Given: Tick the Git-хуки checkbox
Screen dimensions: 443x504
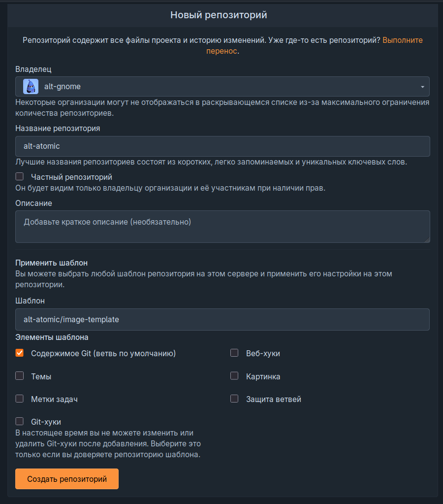Looking at the screenshot, I should click(x=20, y=421).
